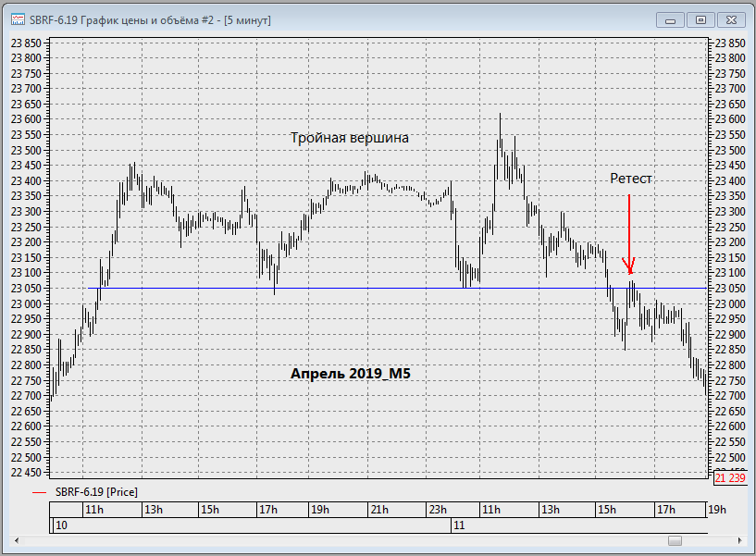Click the chart window icon in title bar
The height and width of the screenshot is (556, 756).
[x=18, y=19]
